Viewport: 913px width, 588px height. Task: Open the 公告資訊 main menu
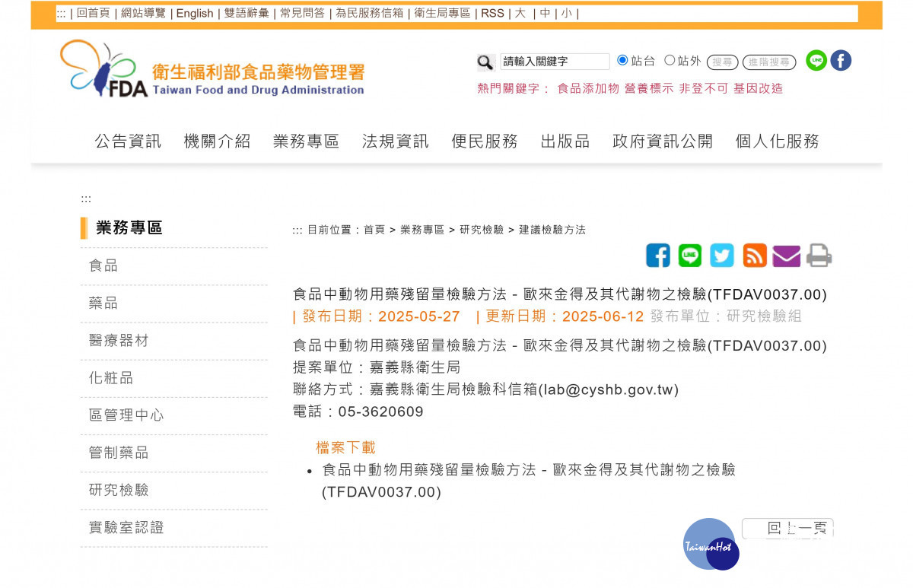click(x=128, y=141)
